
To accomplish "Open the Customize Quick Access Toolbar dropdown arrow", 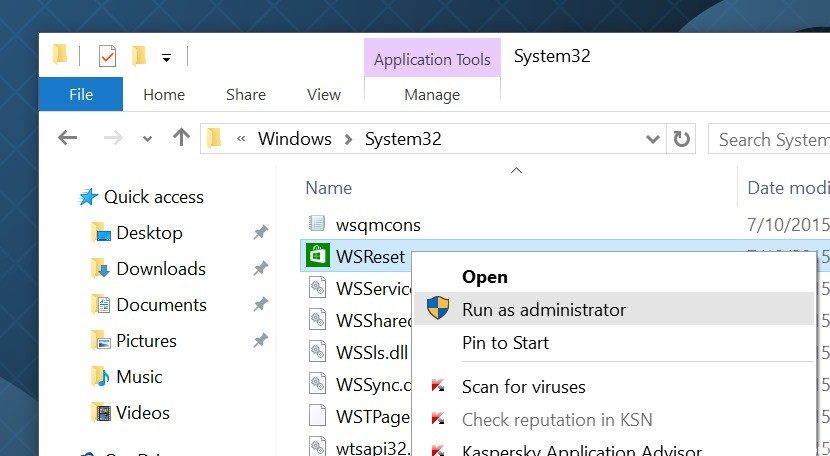I will 166,57.
